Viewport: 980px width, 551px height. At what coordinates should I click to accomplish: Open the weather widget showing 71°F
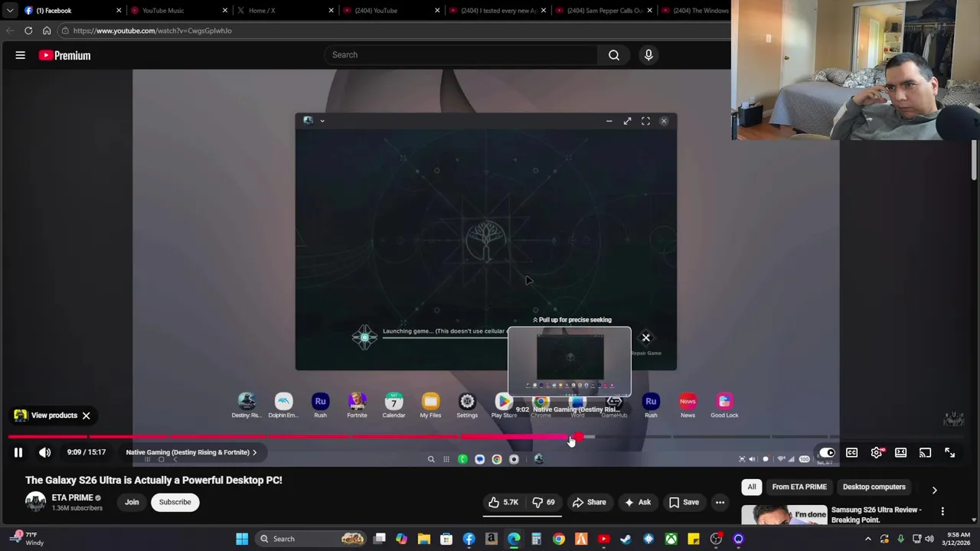coord(27,539)
